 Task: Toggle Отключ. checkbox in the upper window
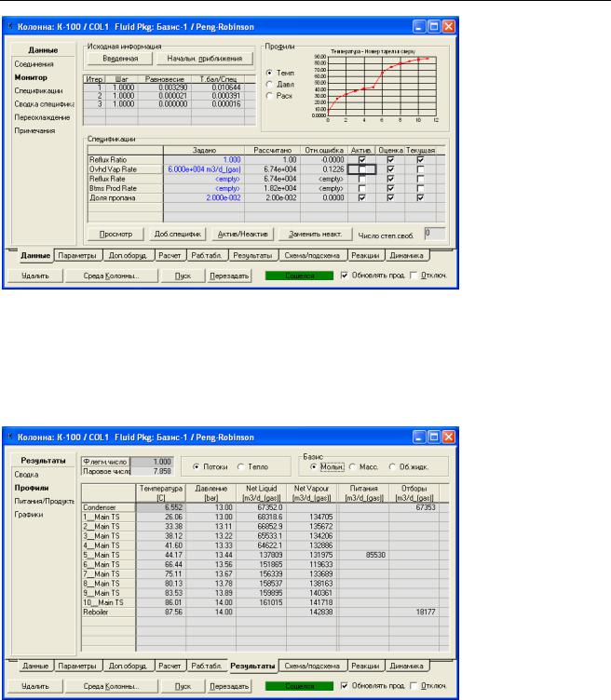pyautogui.click(x=414, y=276)
